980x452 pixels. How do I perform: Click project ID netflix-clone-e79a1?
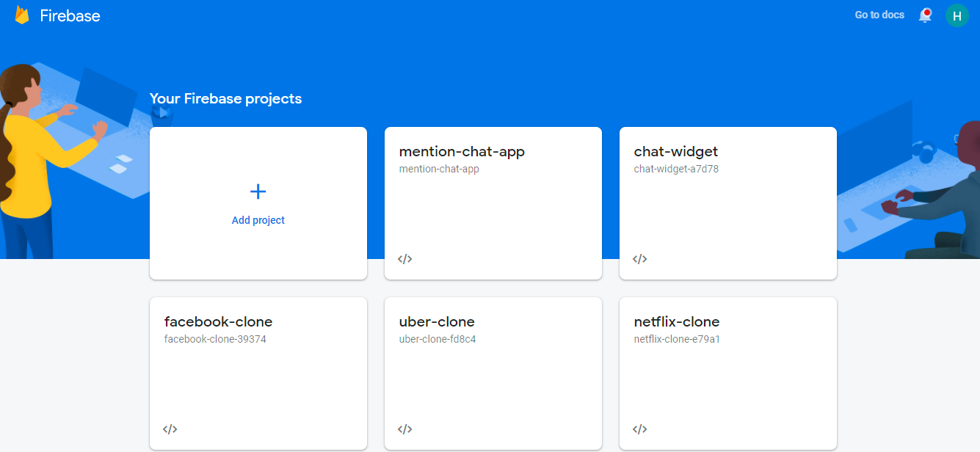(677, 339)
